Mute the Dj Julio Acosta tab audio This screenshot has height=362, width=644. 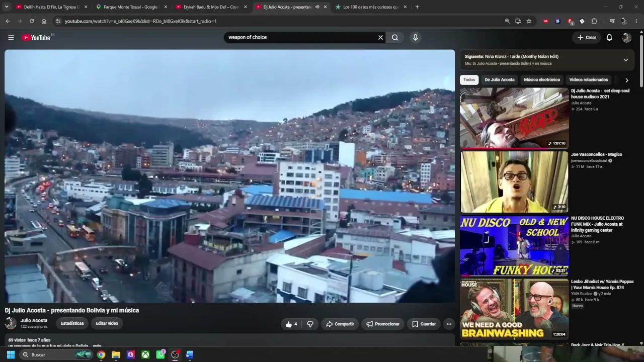click(317, 7)
